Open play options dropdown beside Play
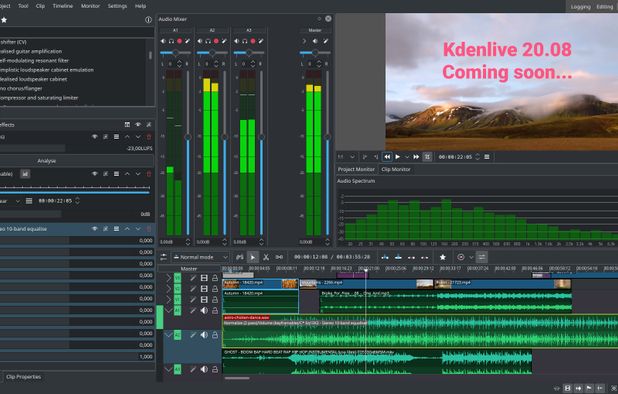Viewport: 618px width, 394px height. [407, 157]
